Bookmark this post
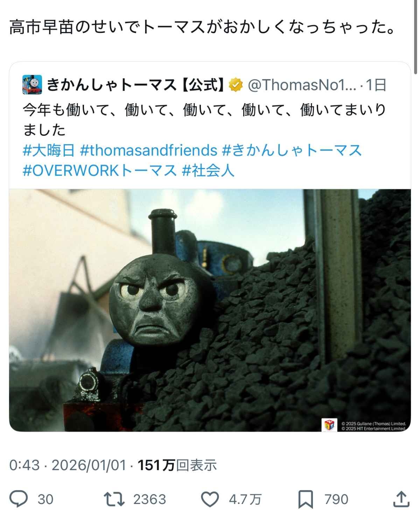 pyautogui.click(x=306, y=499)
